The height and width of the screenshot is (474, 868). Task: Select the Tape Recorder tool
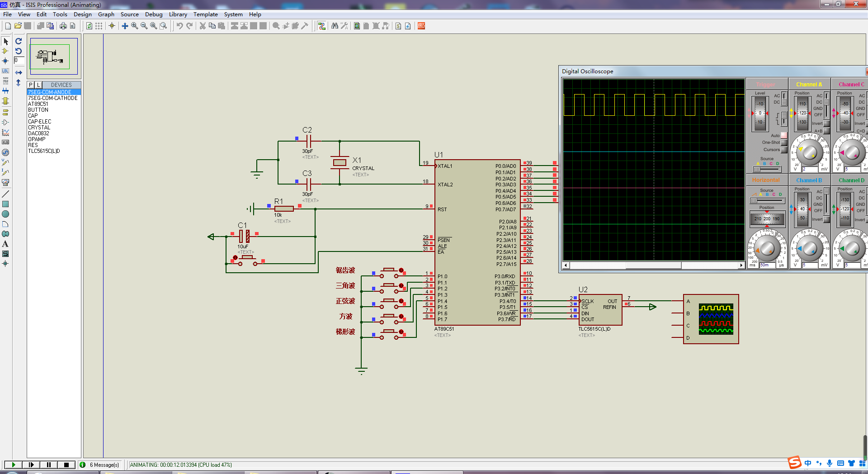coord(5,142)
